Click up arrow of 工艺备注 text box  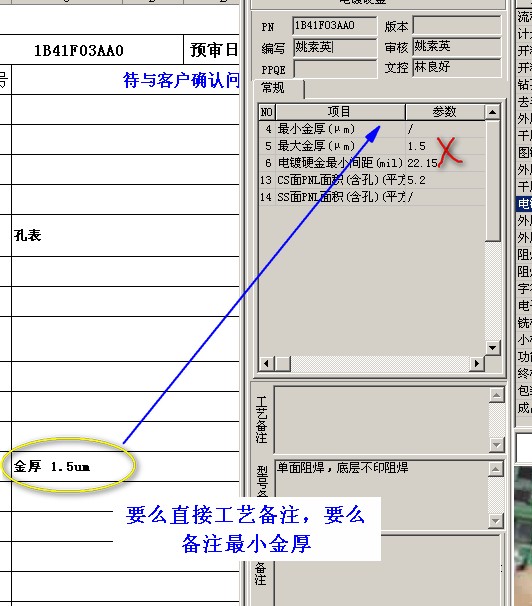[x=496, y=395]
